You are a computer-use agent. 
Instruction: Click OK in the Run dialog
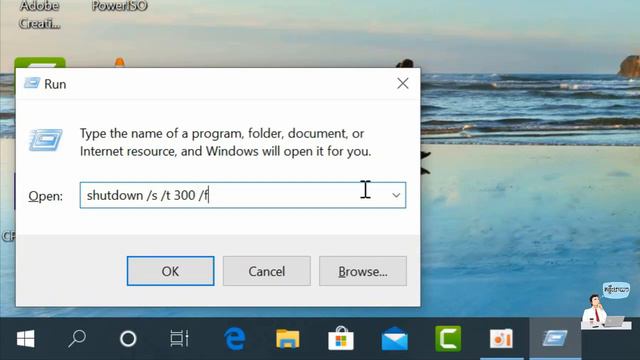click(x=170, y=271)
